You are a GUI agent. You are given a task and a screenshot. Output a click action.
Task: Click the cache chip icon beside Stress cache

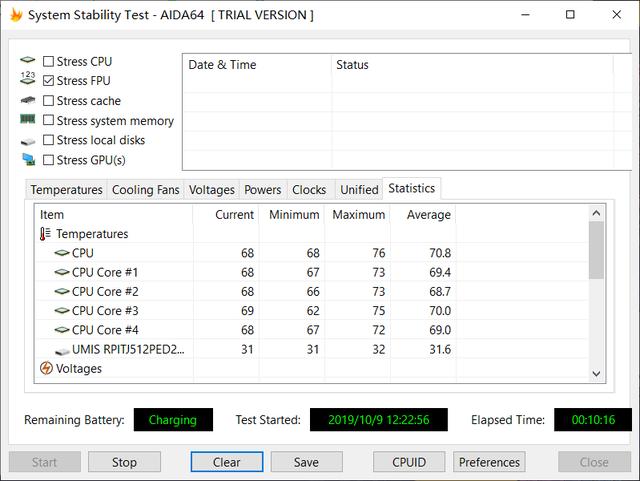click(x=28, y=100)
